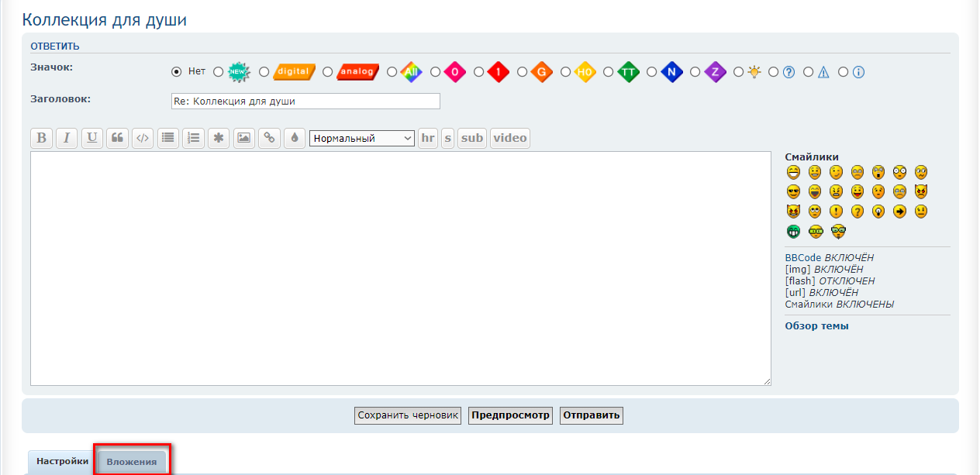This screenshot has height=475, width=980.
Task: Open the "Настройки" tab
Action: (62, 462)
